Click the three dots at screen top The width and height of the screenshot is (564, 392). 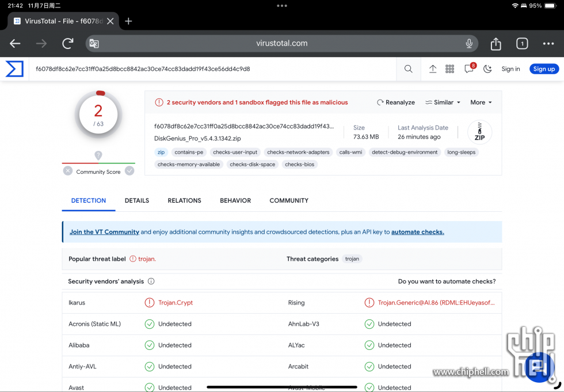(281, 6)
